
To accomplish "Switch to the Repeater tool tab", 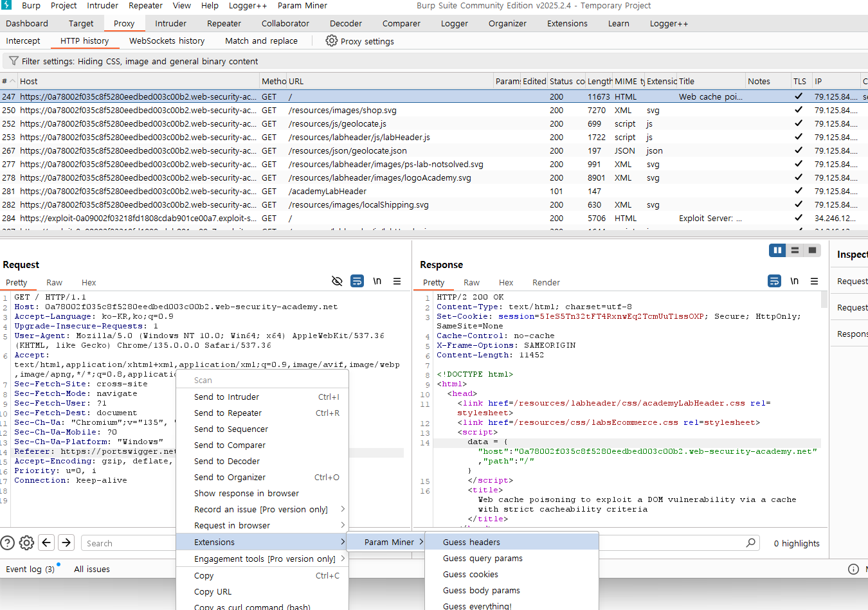I will click(x=224, y=23).
